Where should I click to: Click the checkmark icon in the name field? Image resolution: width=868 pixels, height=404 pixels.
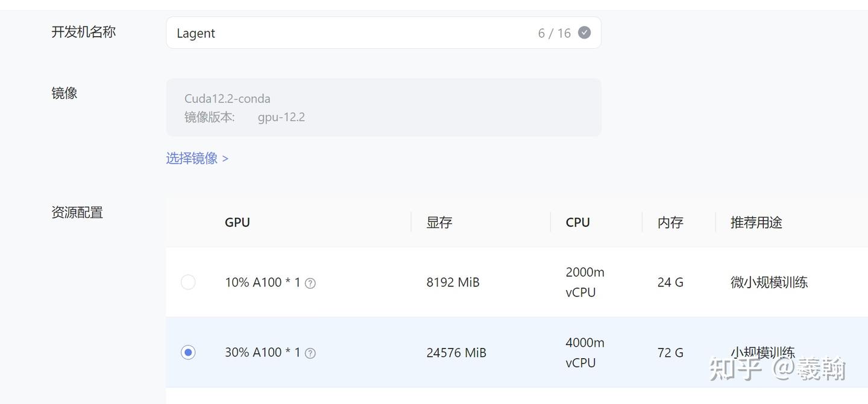tap(584, 33)
